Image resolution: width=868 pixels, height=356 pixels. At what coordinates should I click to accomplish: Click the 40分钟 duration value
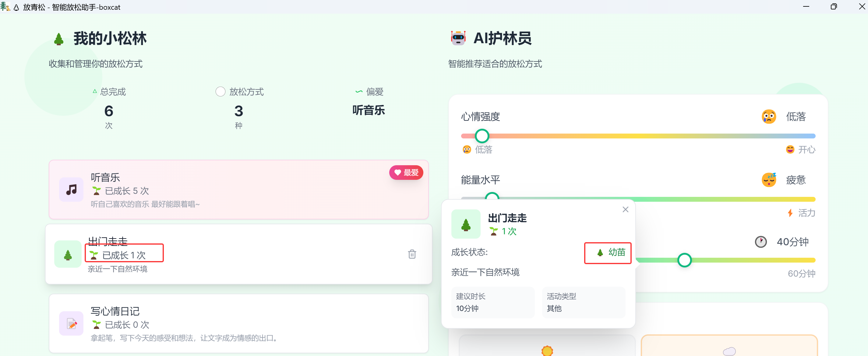pos(792,242)
